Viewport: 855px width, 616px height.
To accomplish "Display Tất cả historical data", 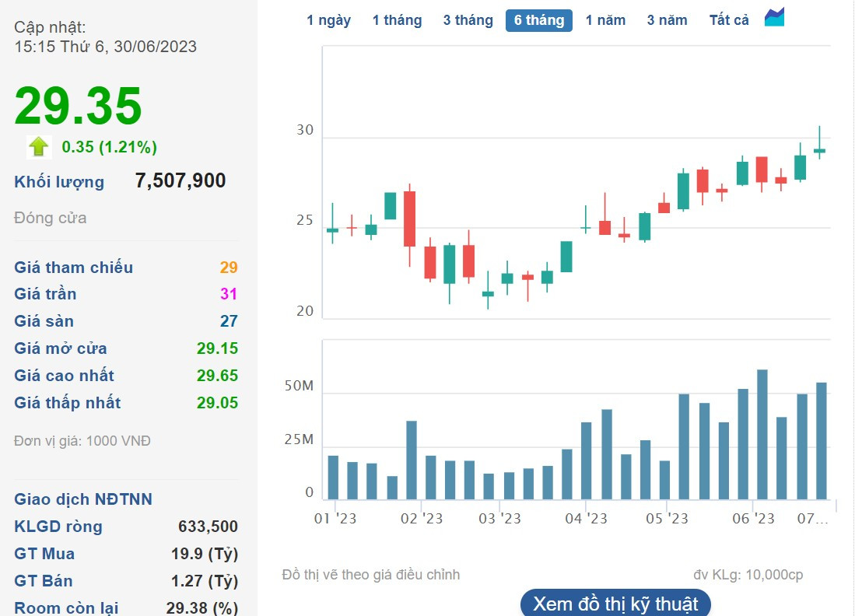I will pos(729,20).
